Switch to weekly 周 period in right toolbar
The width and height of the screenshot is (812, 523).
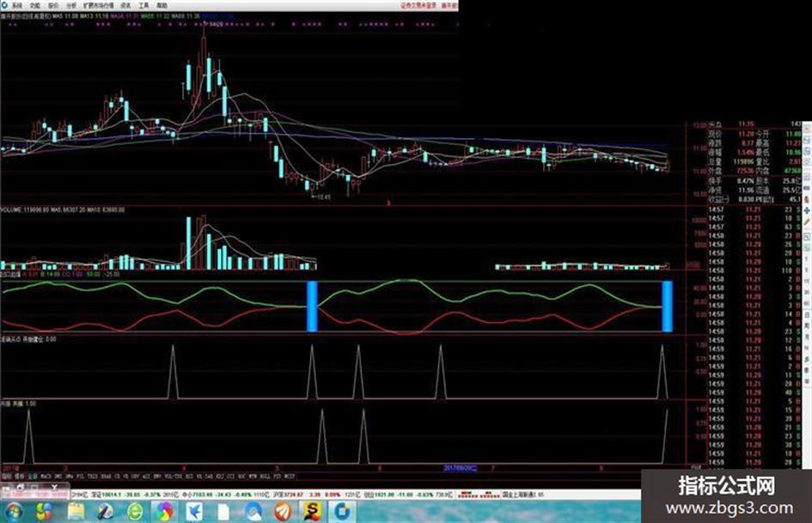(806, 325)
